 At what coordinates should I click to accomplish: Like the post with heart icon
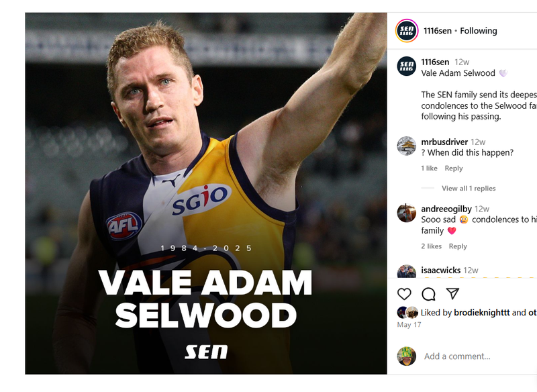click(404, 294)
